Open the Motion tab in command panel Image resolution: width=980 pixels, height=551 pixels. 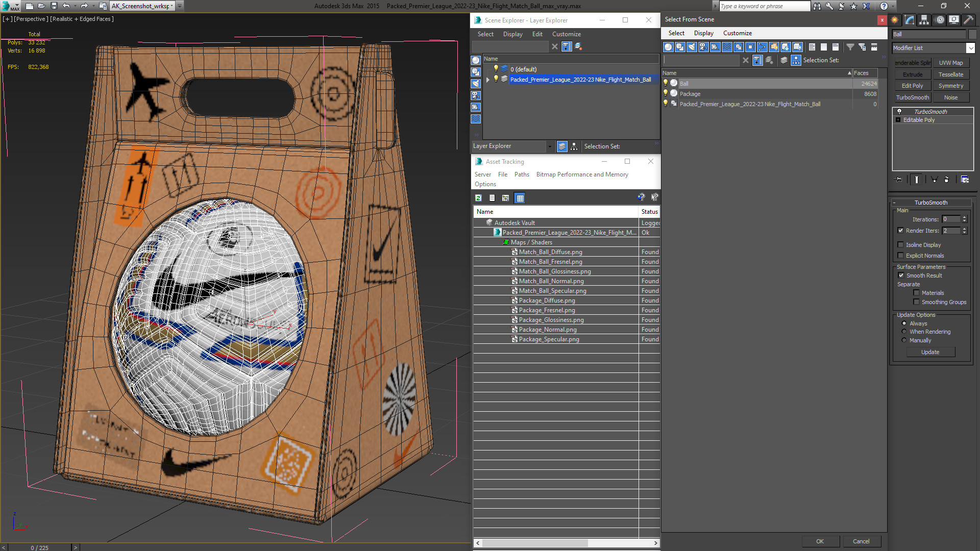[940, 20]
